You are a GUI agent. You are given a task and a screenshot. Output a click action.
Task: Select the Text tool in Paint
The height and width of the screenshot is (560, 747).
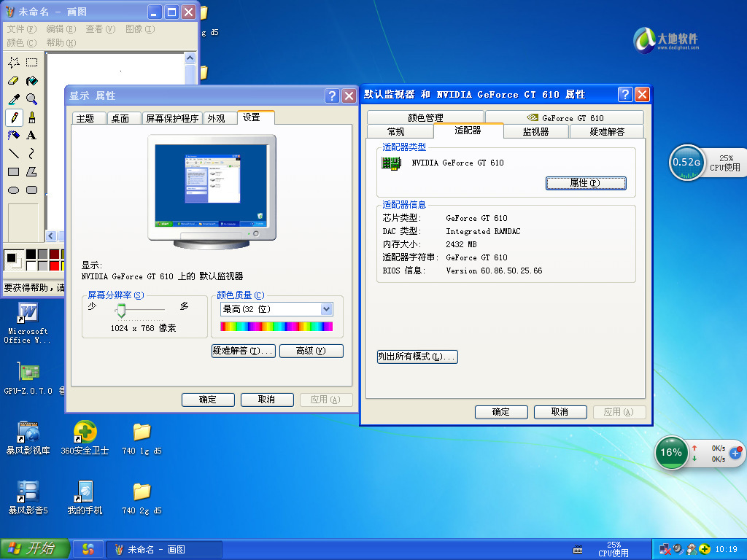(x=32, y=135)
